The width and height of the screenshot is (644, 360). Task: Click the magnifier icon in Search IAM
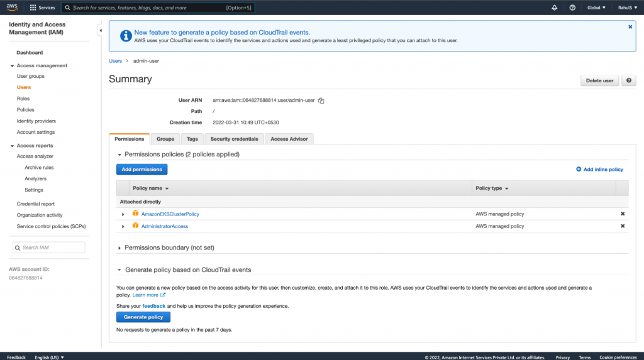(x=18, y=248)
